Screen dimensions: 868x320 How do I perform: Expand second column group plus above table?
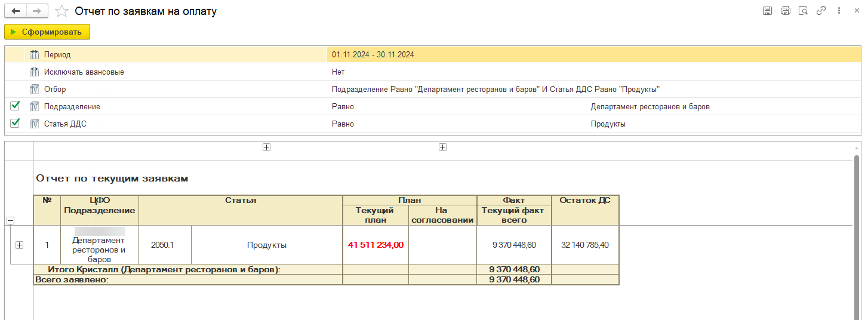pos(442,147)
